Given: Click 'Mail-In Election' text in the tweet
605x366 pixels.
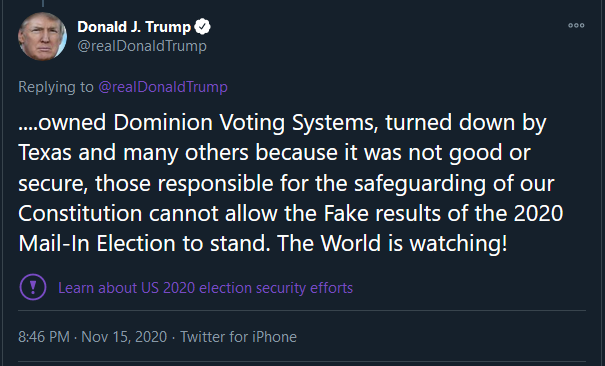Looking at the screenshot, I should coord(97,243).
